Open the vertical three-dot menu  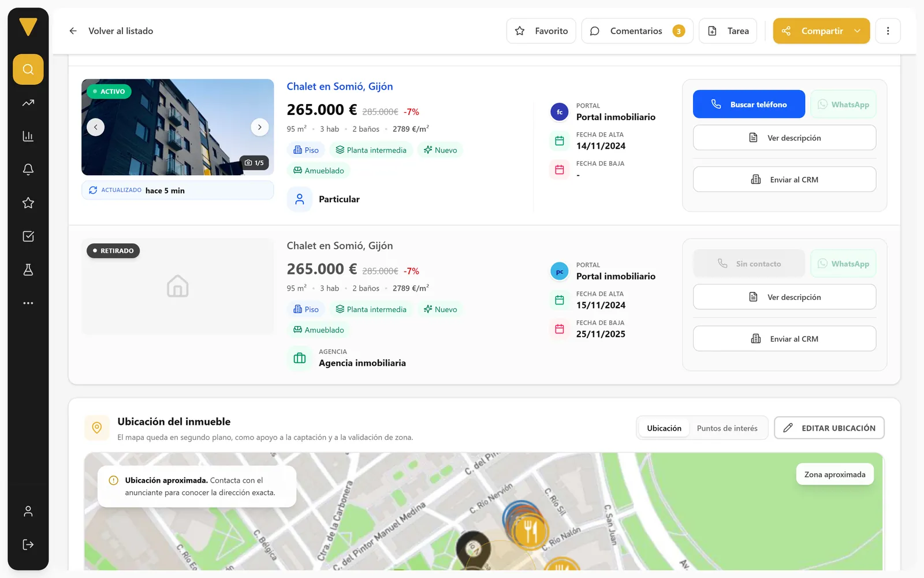[x=888, y=31]
